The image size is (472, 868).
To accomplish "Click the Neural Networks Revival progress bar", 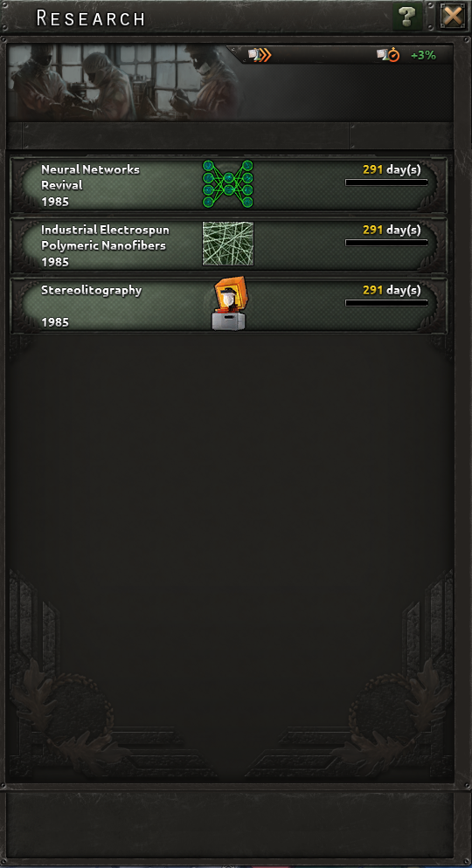I will [x=386, y=183].
